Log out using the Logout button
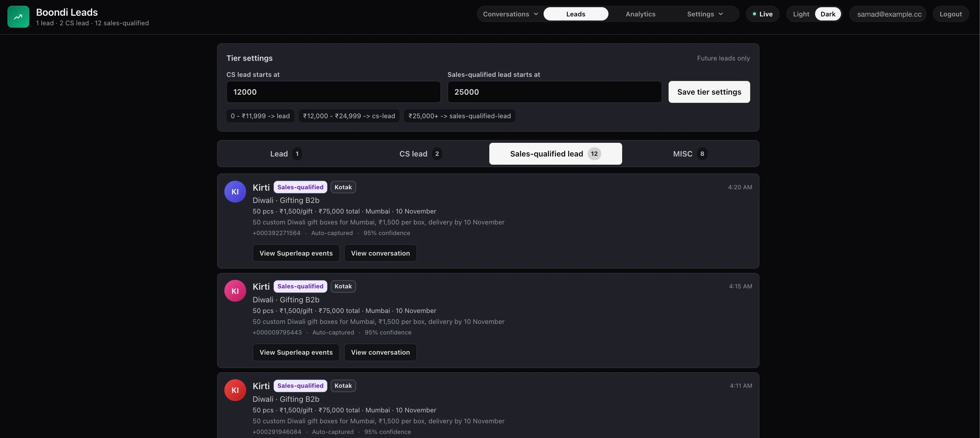This screenshot has width=980, height=438. click(950, 14)
